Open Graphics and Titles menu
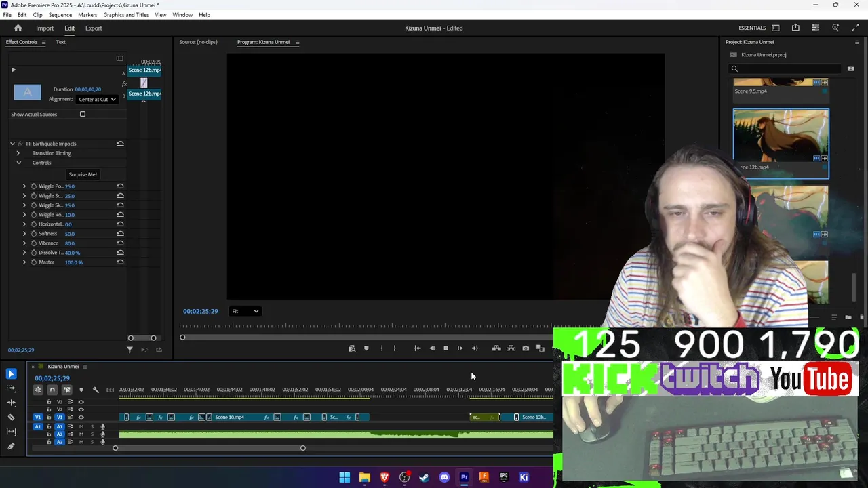This screenshot has height=488, width=868. click(126, 14)
